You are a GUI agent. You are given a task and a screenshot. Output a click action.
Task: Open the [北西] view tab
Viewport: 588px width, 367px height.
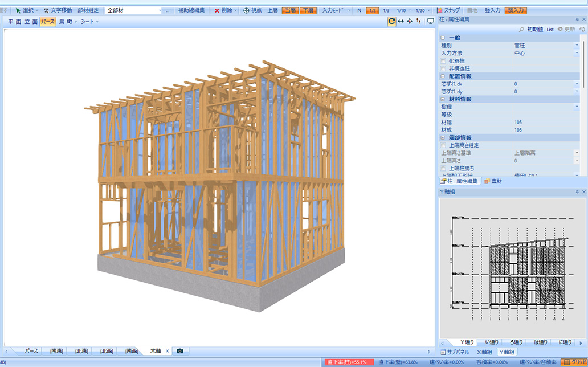point(107,351)
